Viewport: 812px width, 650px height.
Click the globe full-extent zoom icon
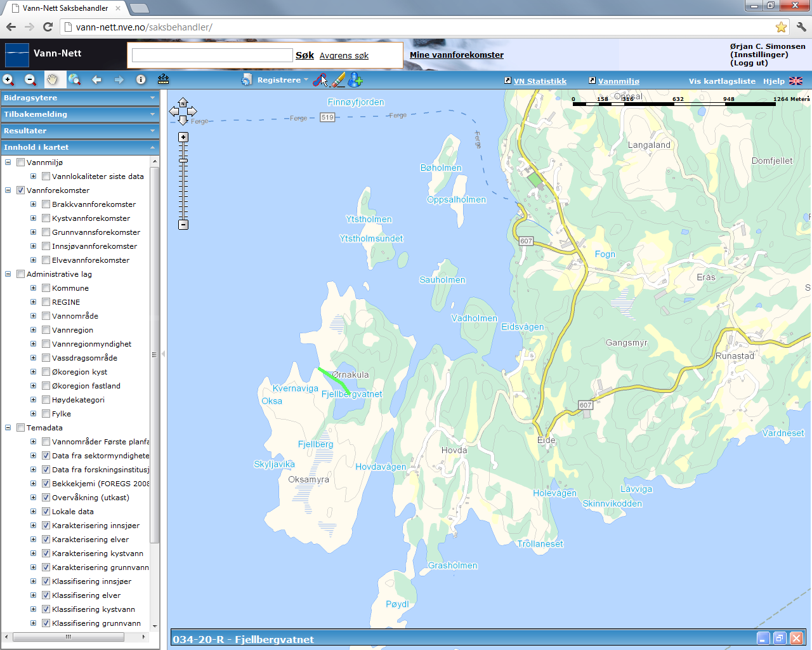[75, 80]
